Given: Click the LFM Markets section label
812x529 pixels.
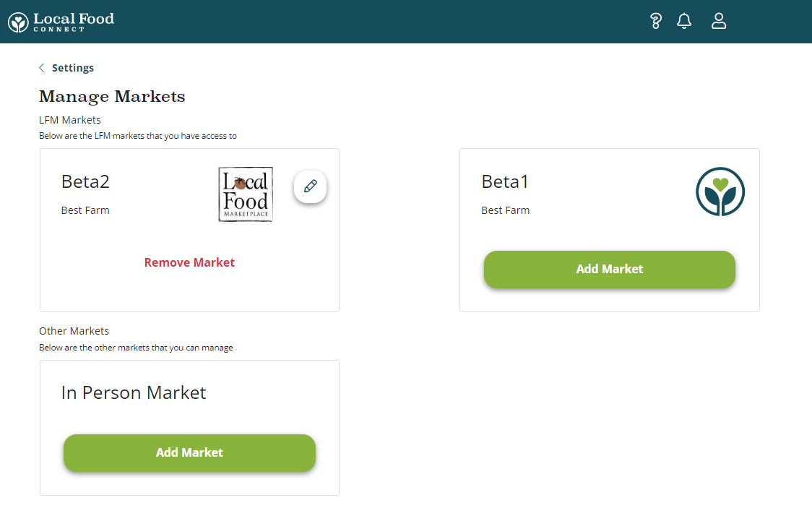Looking at the screenshot, I should pos(70,120).
